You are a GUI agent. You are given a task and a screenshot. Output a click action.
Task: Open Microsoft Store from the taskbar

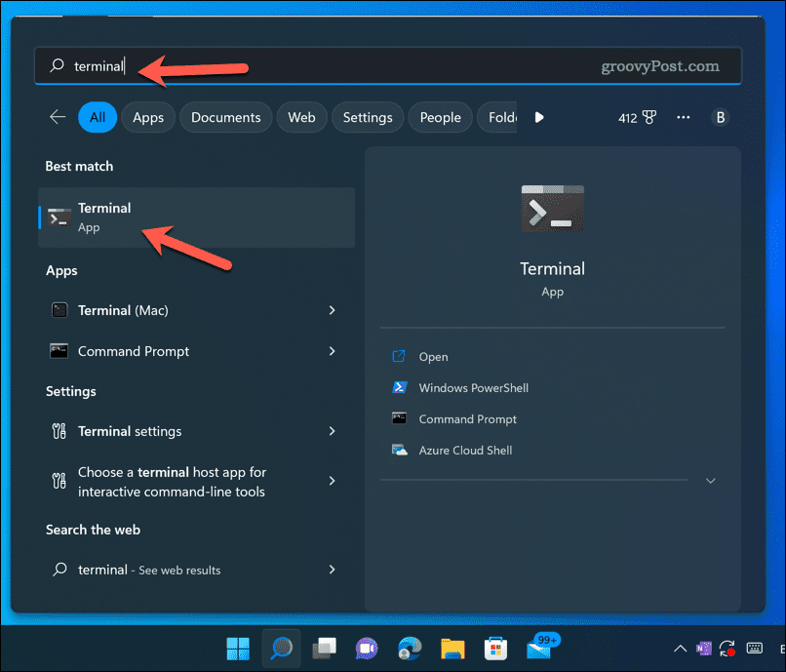click(x=495, y=649)
